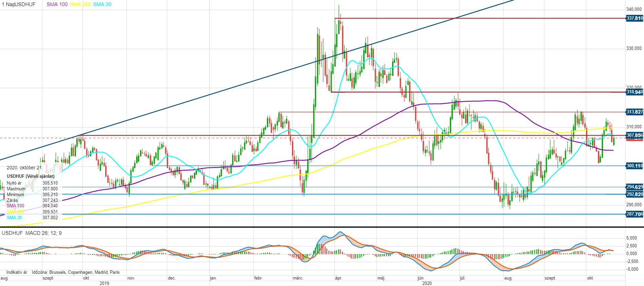Click the jún. month label on time axis

[421, 278]
